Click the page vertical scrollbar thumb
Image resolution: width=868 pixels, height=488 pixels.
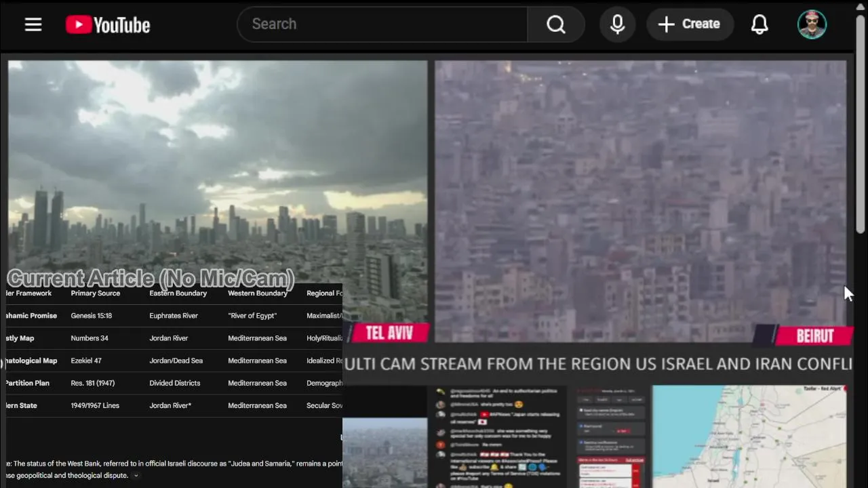tap(861, 125)
